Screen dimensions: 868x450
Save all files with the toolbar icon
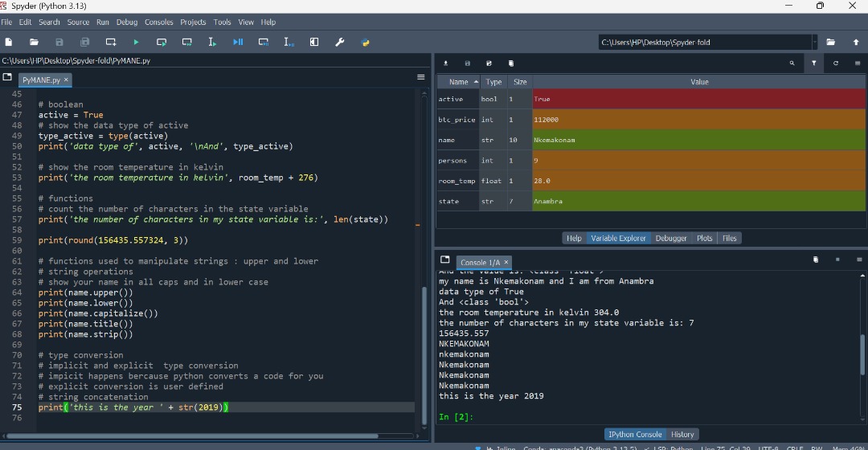click(x=84, y=42)
